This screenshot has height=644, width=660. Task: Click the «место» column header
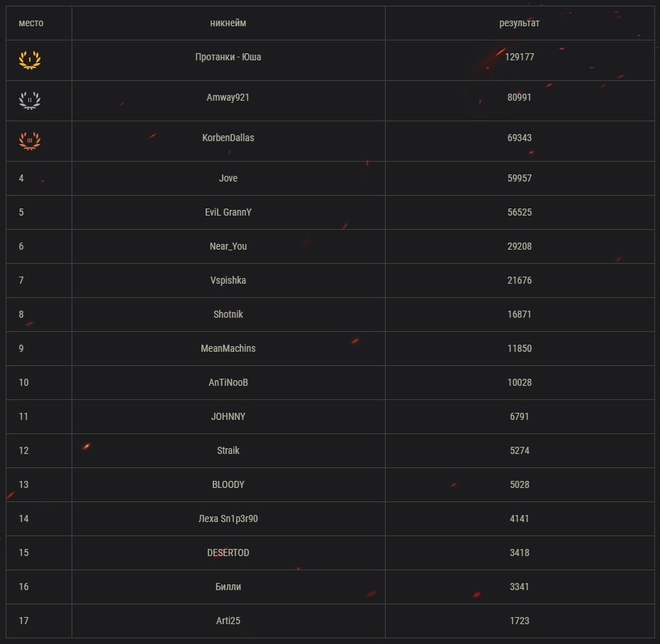31,23
